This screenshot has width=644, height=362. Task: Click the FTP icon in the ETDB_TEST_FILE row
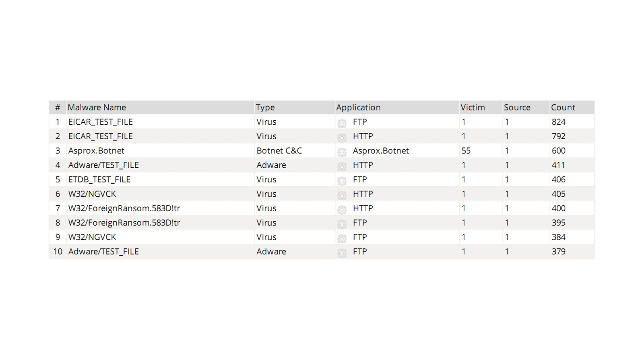tap(342, 181)
